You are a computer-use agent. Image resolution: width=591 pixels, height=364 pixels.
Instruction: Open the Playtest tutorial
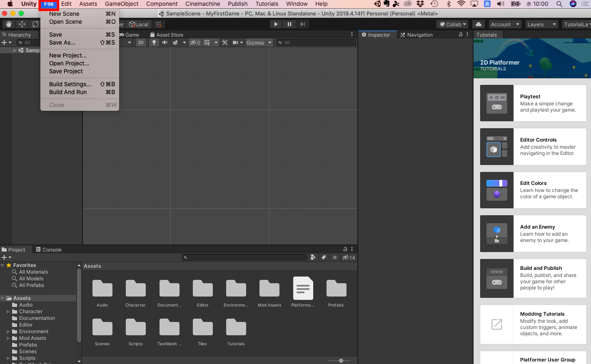point(533,103)
